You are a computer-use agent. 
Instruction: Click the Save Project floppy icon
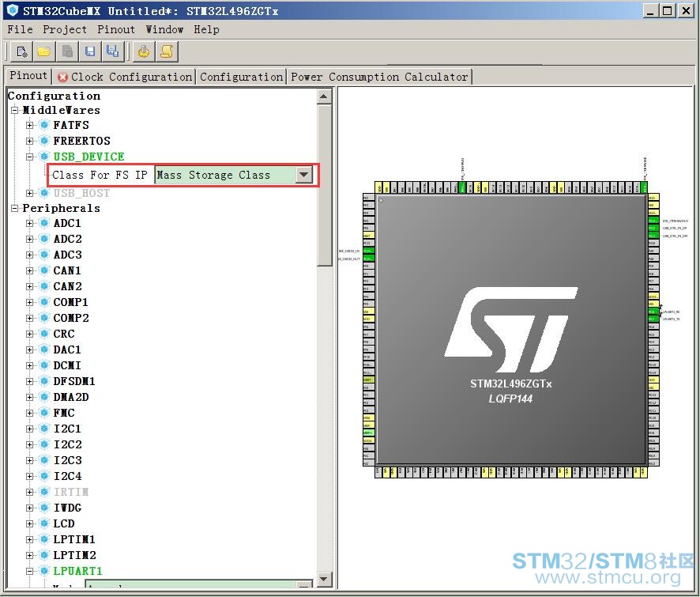(90, 52)
